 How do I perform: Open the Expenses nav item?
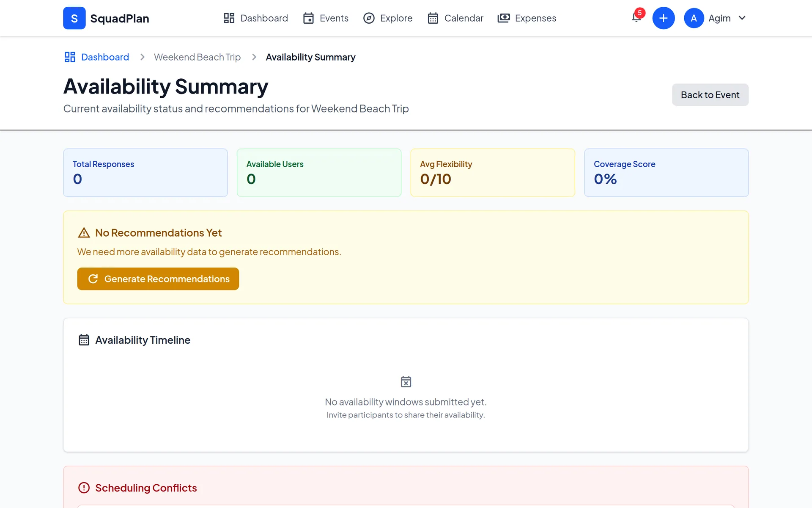pyautogui.click(x=527, y=18)
